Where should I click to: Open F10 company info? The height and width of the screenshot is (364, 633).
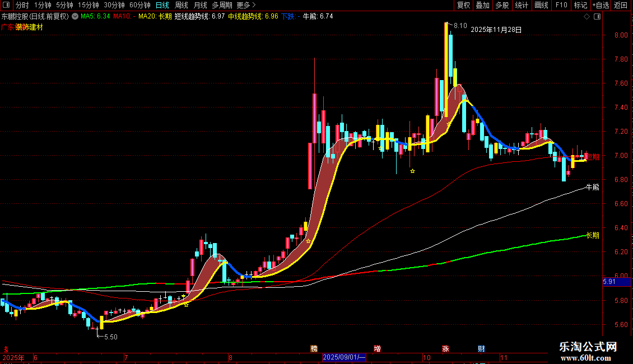click(x=561, y=5)
